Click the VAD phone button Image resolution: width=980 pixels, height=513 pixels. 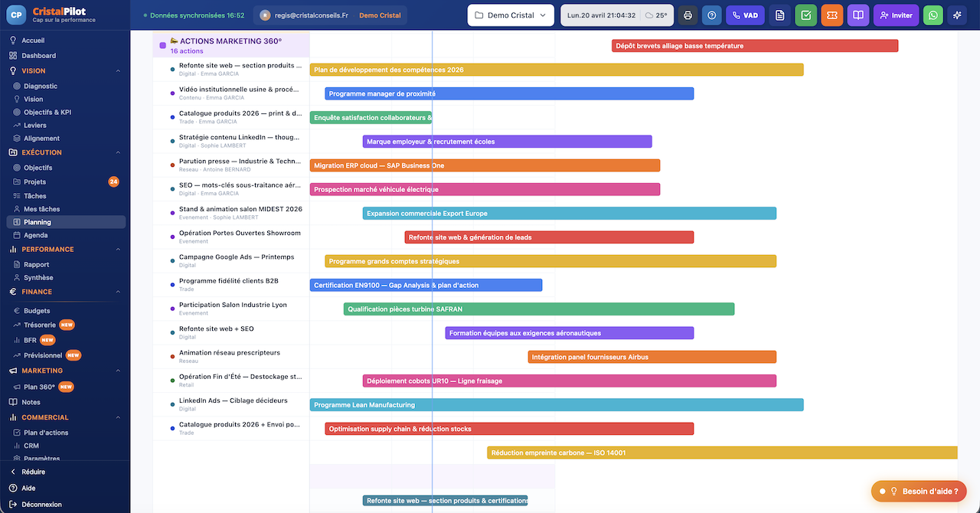click(x=745, y=15)
